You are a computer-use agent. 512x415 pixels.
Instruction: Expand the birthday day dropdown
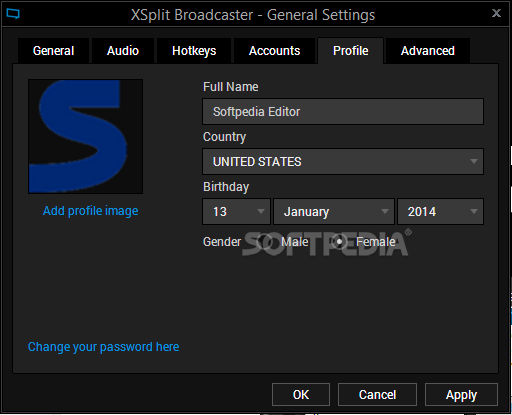point(236,212)
